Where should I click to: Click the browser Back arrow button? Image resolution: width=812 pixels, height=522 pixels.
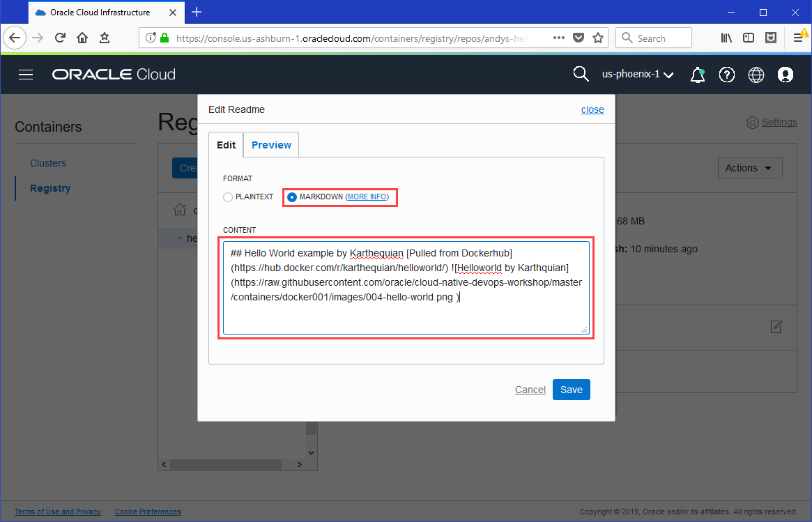coord(15,38)
